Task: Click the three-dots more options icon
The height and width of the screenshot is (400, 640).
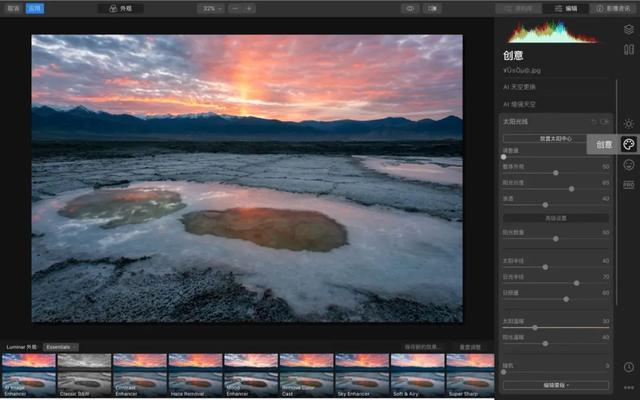Action: (628, 387)
